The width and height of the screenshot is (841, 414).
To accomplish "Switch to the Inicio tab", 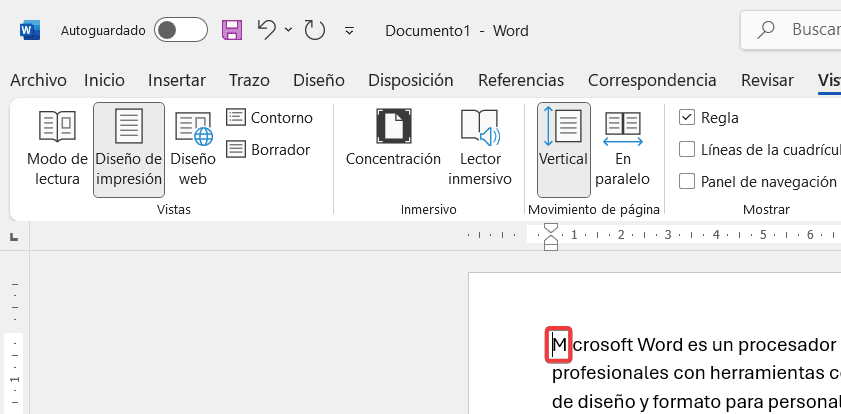I will 104,80.
